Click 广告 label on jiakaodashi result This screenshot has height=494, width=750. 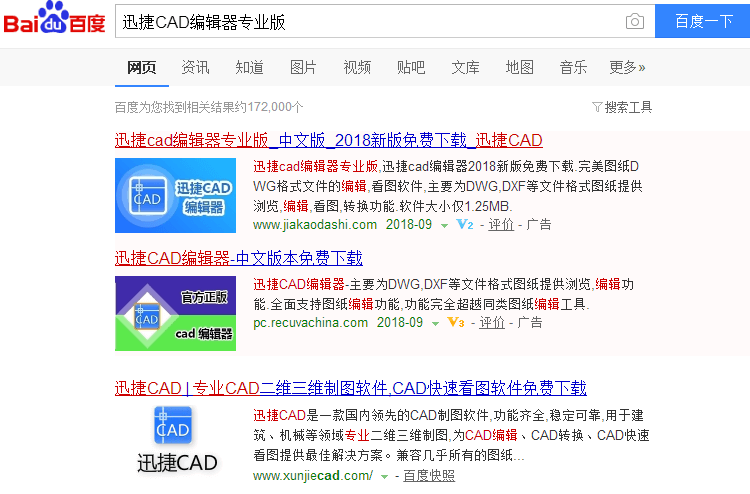point(539,224)
